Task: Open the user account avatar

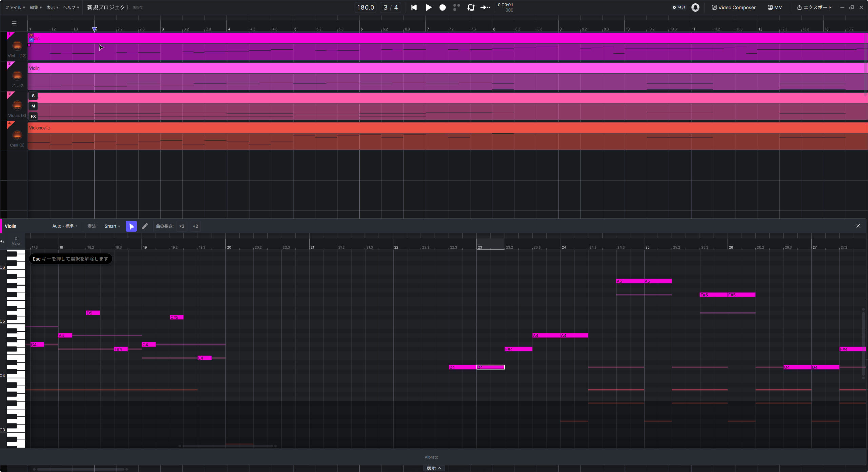Action: (x=695, y=7)
